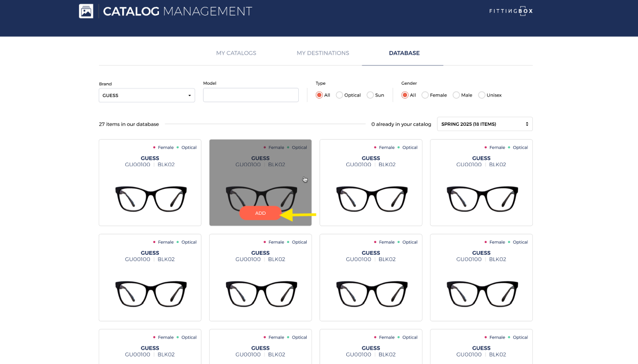Image resolution: width=638 pixels, height=364 pixels.
Task: Choose the Female gender radio button
Action: pos(425,95)
